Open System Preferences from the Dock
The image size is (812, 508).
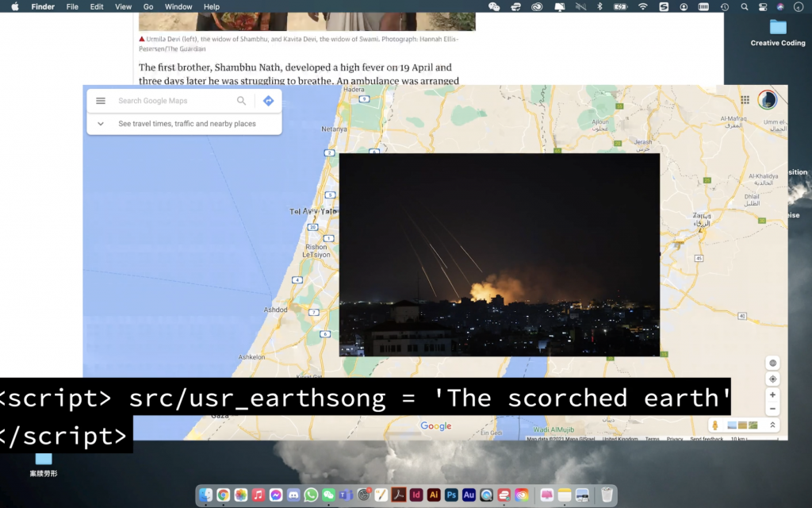pyautogui.click(x=363, y=495)
